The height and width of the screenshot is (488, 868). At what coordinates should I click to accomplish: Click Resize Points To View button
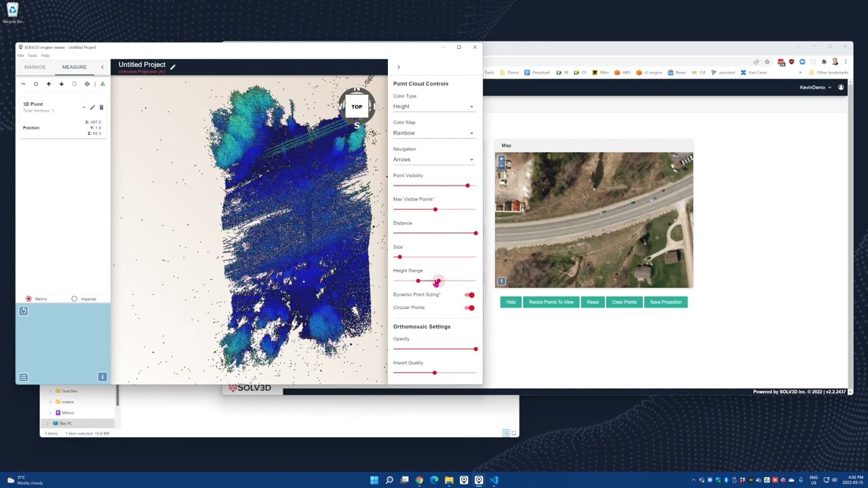(551, 302)
